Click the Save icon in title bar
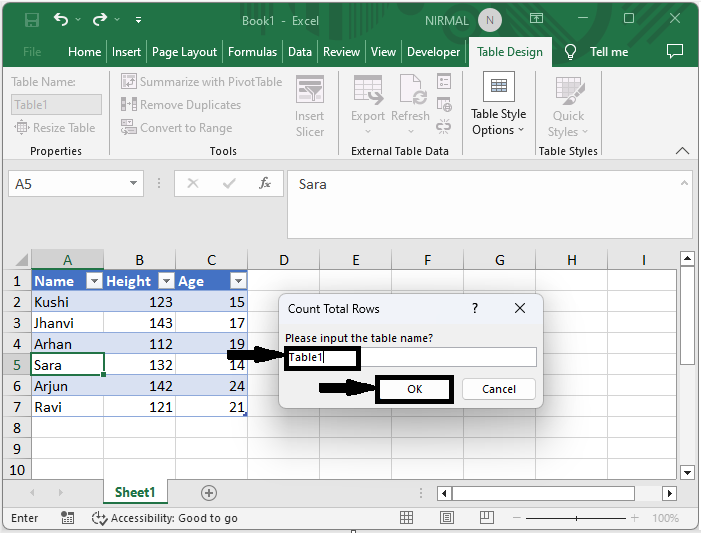Viewport: 701px width, 533px height. click(x=31, y=20)
